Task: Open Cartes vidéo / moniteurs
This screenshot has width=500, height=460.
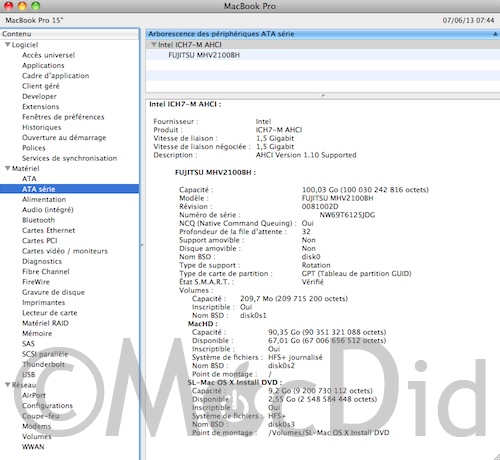Action: pyautogui.click(x=65, y=251)
